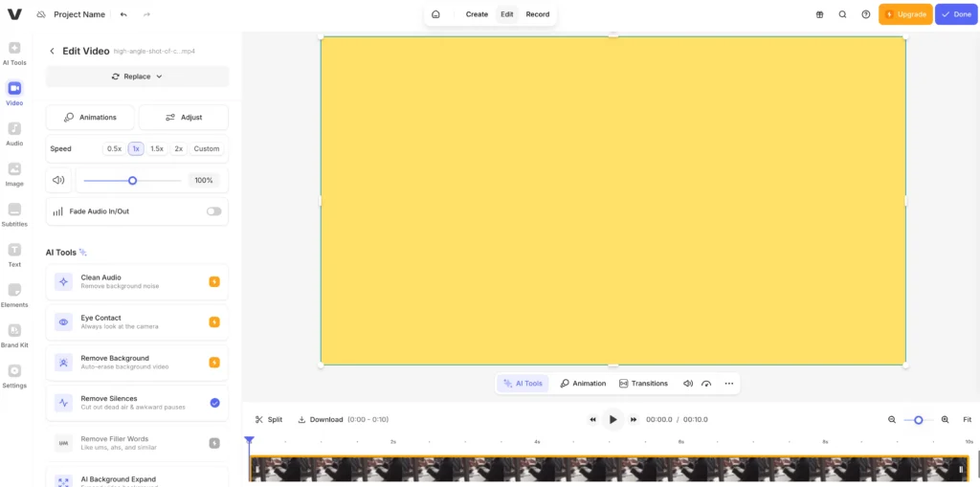Click the volume slider handle
The height and width of the screenshot is (487, 980).
pyautogui.click(x=132, y=180)
